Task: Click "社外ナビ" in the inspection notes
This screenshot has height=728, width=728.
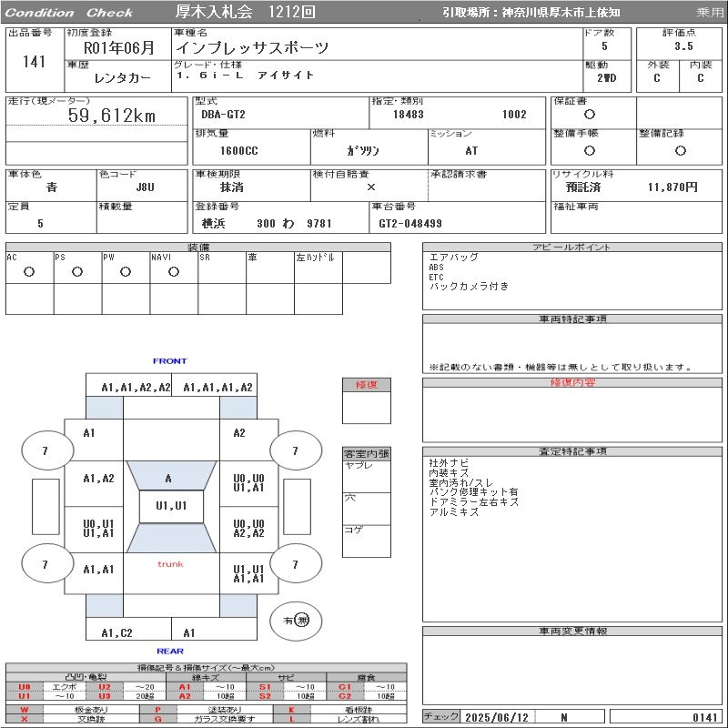Action: pyautogui.click(x=449, y=463)
